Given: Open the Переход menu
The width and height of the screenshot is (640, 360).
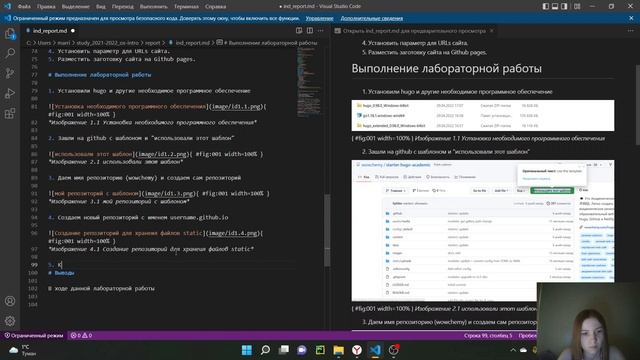Looking at the screenshot, I should pyautogui.click(x=122, y=7).
